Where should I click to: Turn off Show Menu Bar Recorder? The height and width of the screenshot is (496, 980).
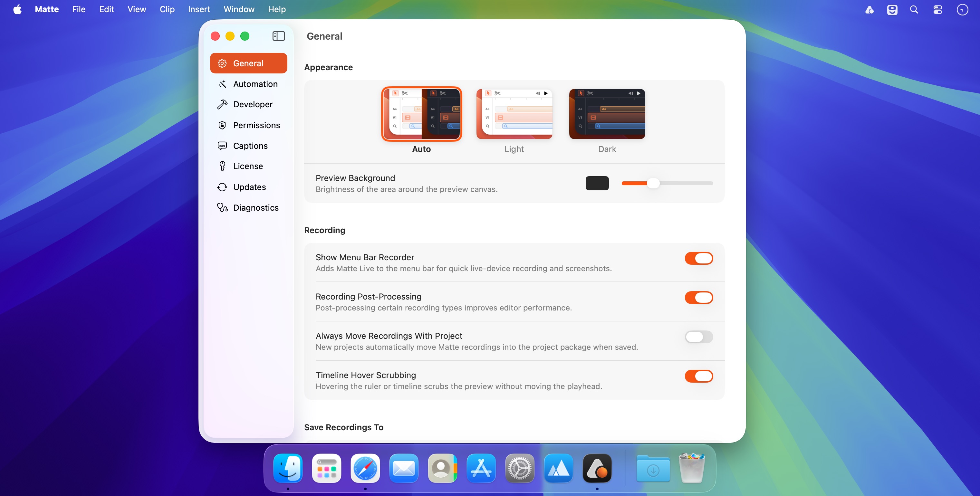pyautogui.click(x=699, y=258)
